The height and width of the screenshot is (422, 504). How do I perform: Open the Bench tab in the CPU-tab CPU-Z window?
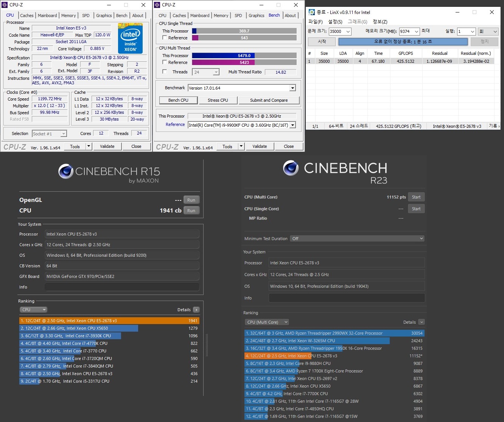coord(122,16)
